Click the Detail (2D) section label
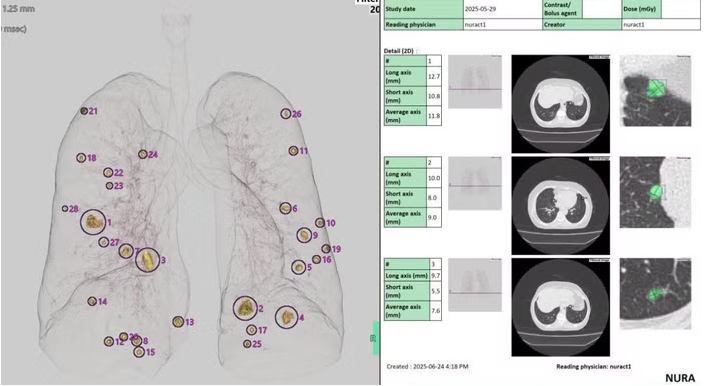 400,51
